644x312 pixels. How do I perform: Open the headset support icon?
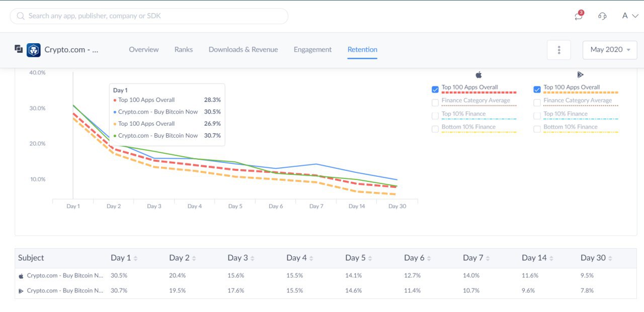602,16
